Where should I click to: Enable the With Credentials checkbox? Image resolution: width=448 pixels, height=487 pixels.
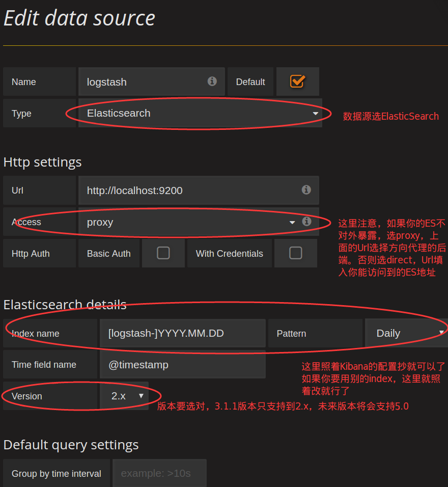[x=295, y=253]
